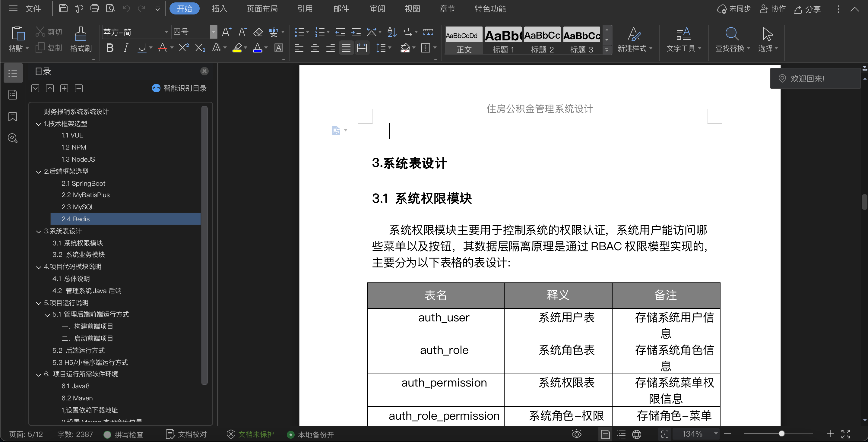Screen dimensions: 868x442
Task: Toggle underline formatting
Action: tap(142, 48)
